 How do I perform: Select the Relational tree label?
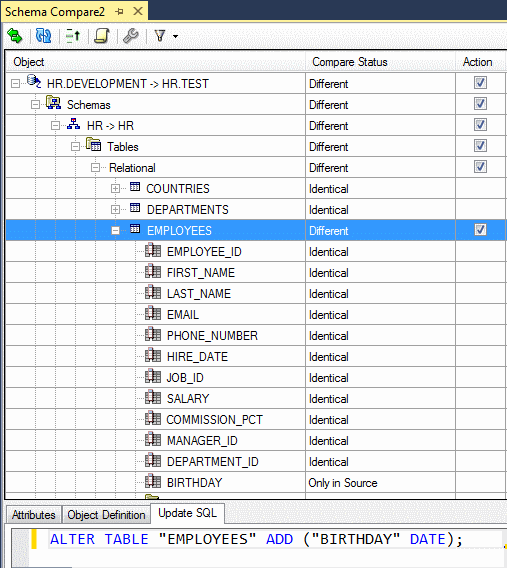pyautogui.click(x=132, y=168)
